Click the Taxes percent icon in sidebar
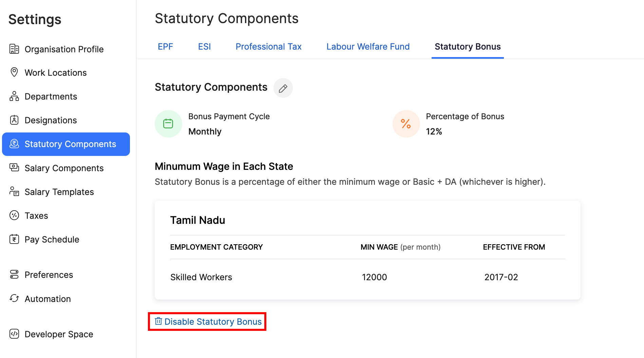Image resolution: width=644 pixels, height=358 pixels. tap(14, 215)
